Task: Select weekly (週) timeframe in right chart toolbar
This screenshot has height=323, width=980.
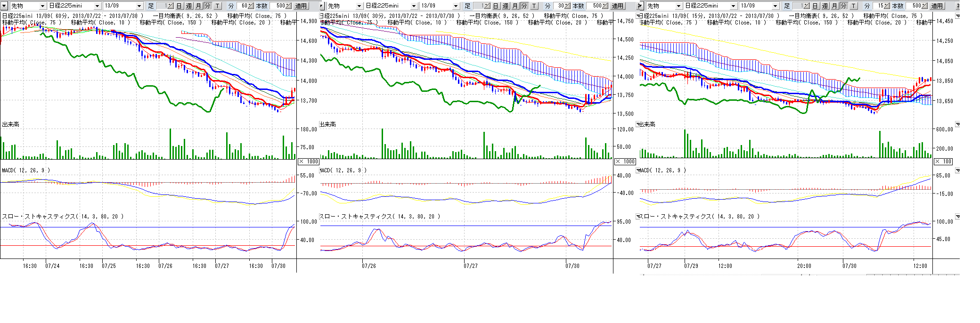Action: click(825, 6)
